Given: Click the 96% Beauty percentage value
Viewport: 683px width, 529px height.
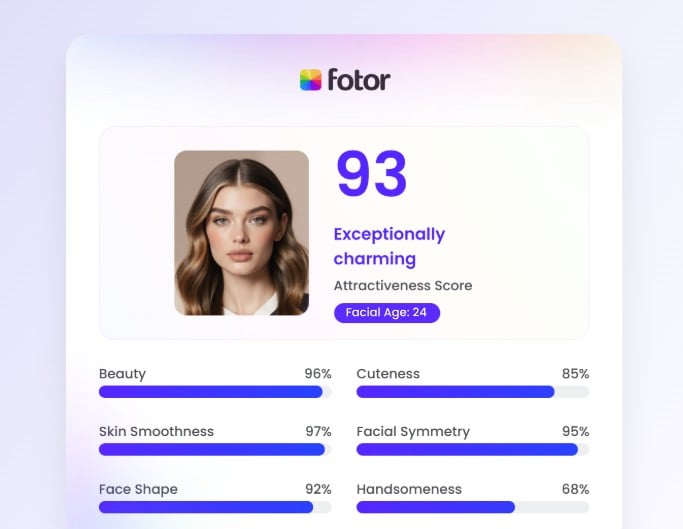Looking at the screenshot, I should (x=318, y=374).
